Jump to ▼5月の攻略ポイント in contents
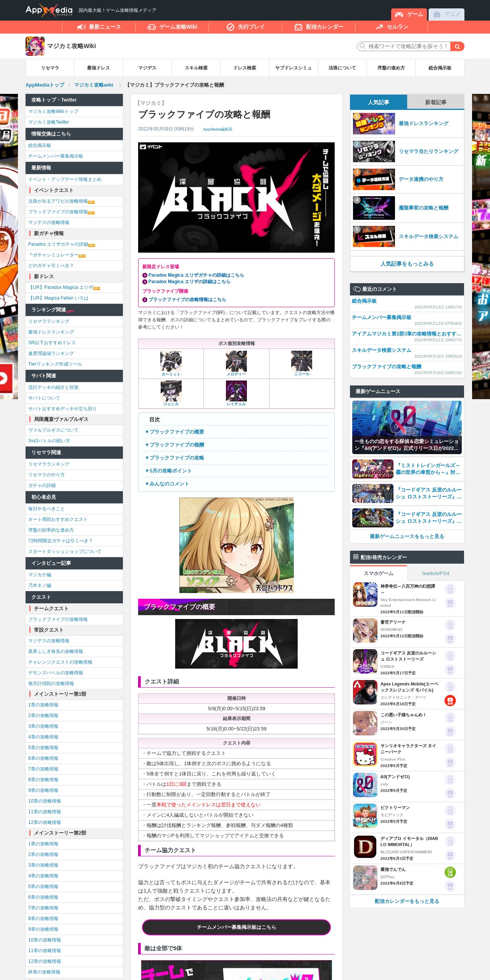The height and width of the screenshot is (980, 490). pos(168,471)
